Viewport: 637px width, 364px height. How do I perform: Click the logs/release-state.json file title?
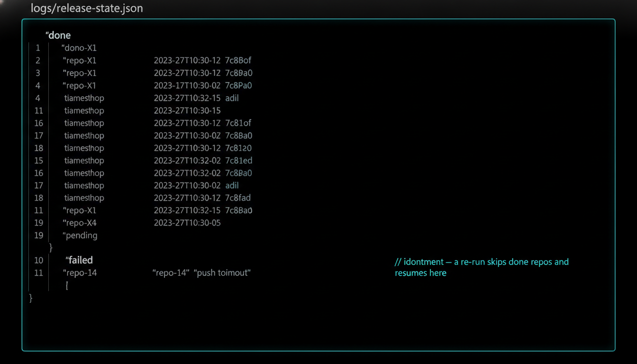coord(87,9)
